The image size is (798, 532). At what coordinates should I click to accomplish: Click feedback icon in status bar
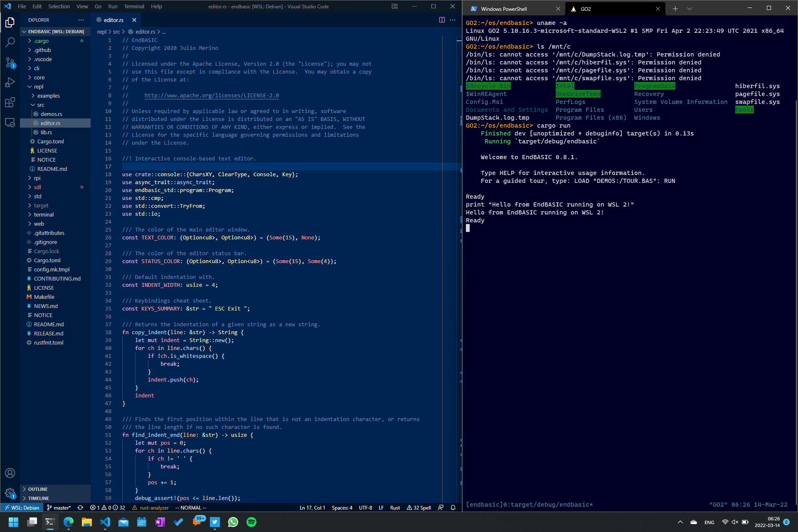click(441, 507)
